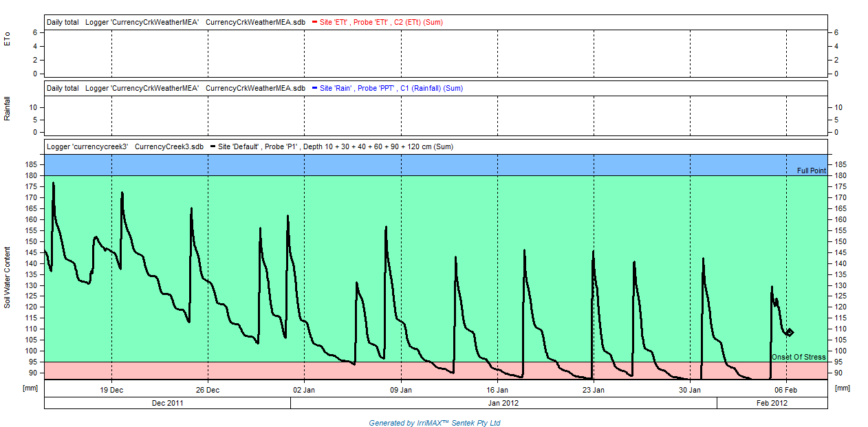Screen dimensions: 868x427
Task: Click the 'ETo' vertical axis title
Action: 8,39
